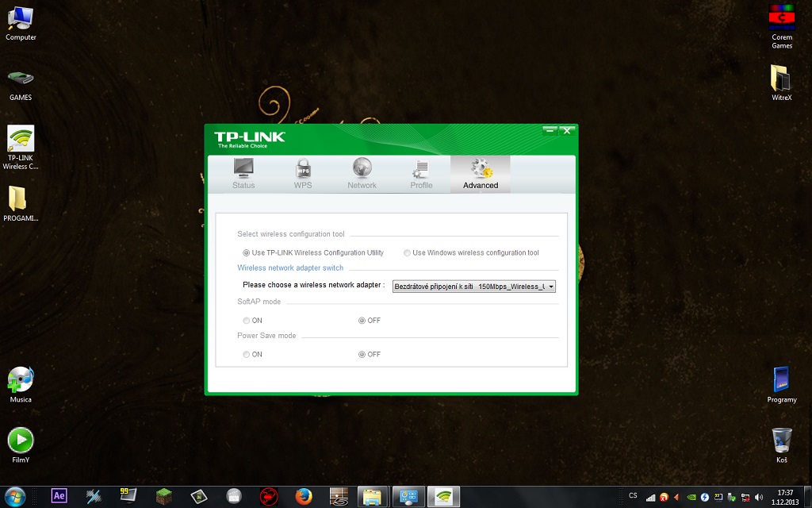Open the red scorpion app in taskbar
The height and width of the screenshot is (508, 812).
(269, 496)
